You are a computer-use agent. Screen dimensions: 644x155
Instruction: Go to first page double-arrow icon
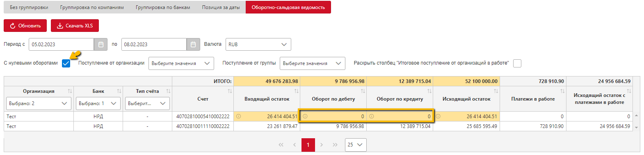click(x=281, y=145)
